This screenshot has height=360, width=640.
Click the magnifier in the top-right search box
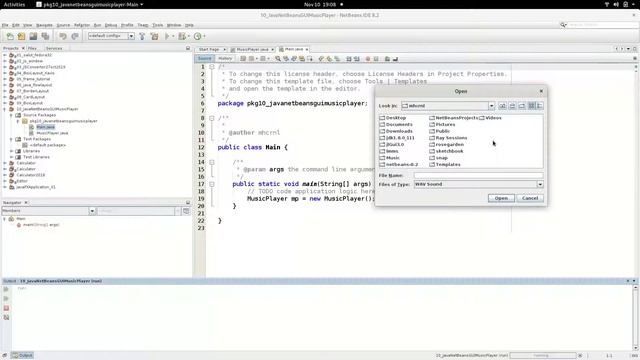(563, 25)
